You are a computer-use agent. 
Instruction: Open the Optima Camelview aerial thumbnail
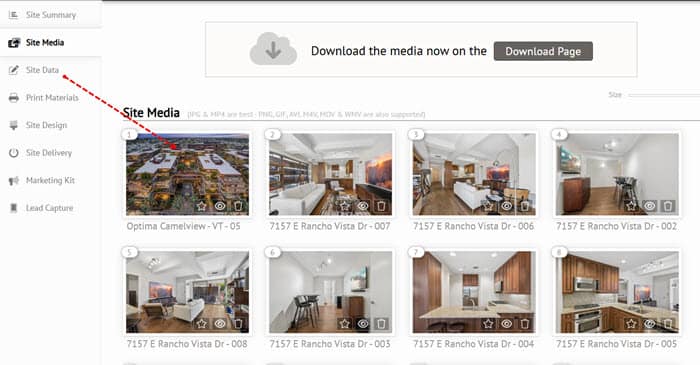point(188,174)
